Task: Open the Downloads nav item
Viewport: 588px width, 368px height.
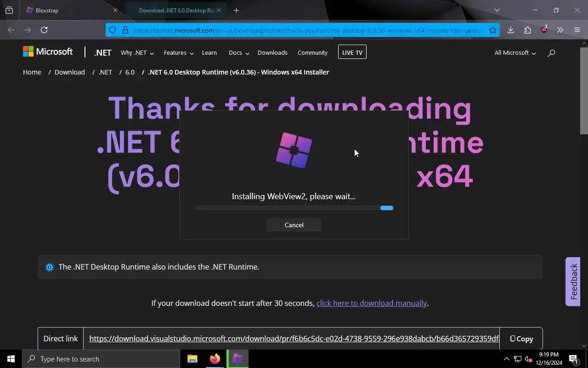Action: coord(272,53)
